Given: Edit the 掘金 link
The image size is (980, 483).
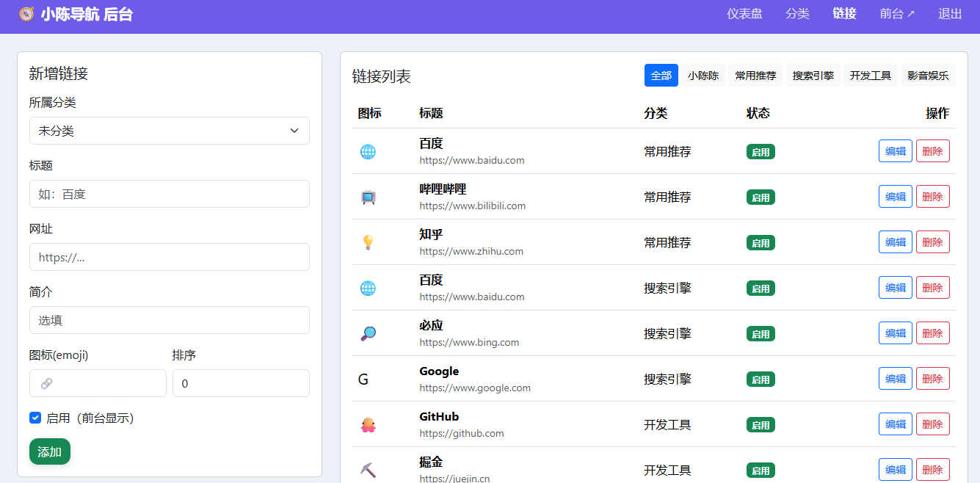Looking at the screenshot, I should (896, 470).
